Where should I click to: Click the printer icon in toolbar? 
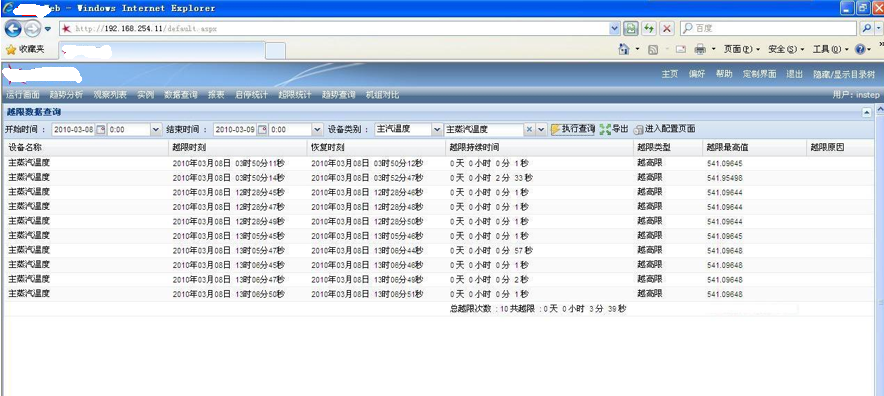coord(700,50)
